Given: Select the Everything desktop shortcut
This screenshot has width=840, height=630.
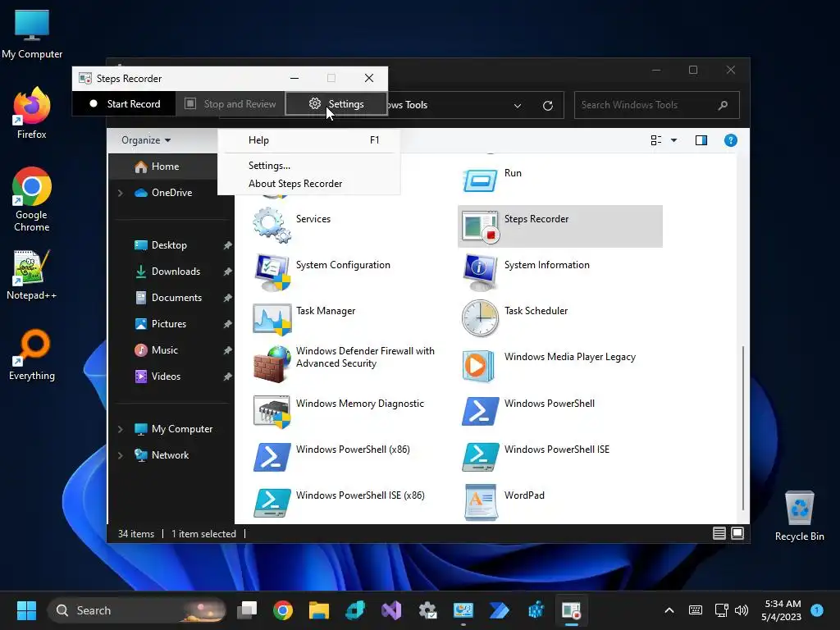Looking at the screenshot, I should click(x=32, y=354).
